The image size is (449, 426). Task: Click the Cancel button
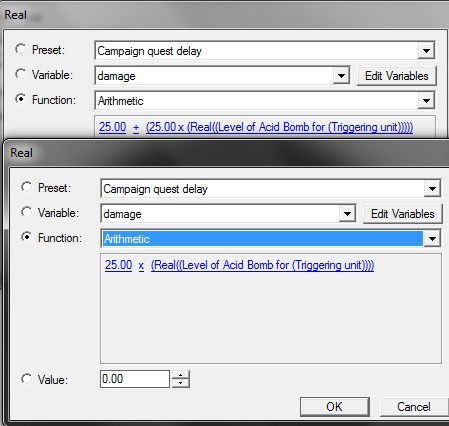(x=414, y=407)
